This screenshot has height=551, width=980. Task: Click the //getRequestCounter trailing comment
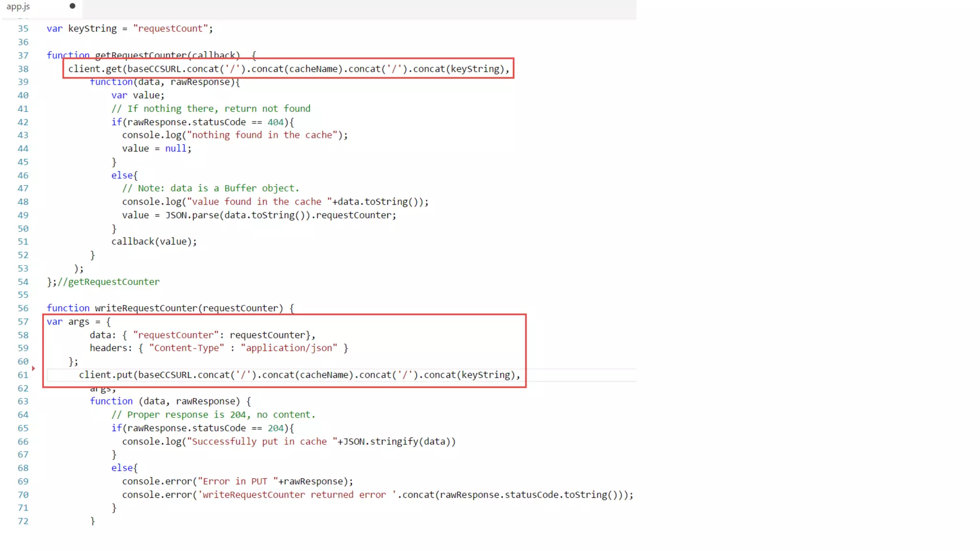tap(109, 282)
